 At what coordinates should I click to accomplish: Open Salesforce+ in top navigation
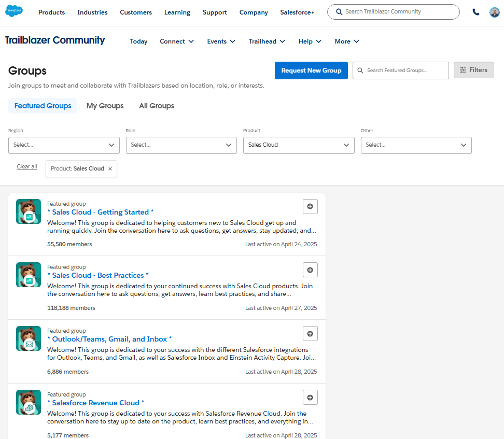297,12
